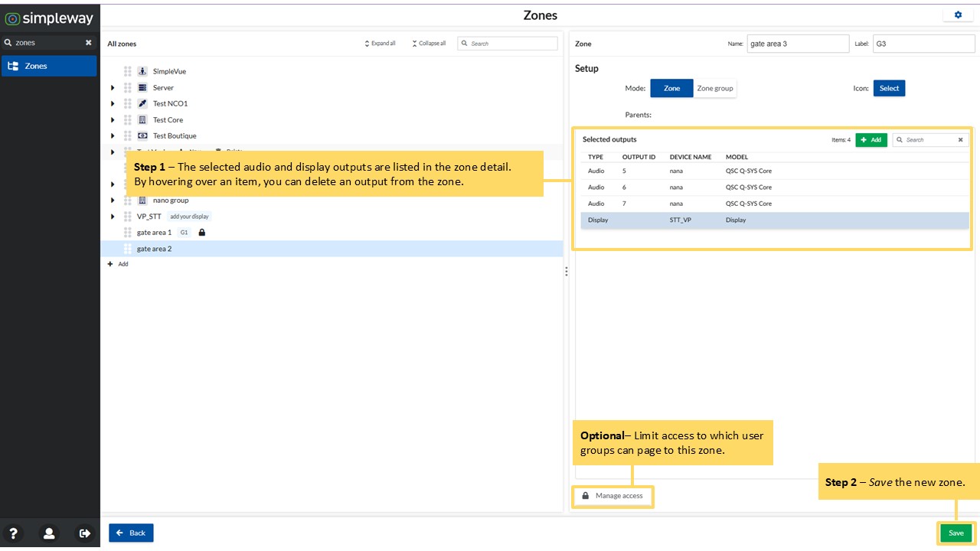Click Collapse all in zones header
The height and width of the screenshot is (551, 980).
429,44
